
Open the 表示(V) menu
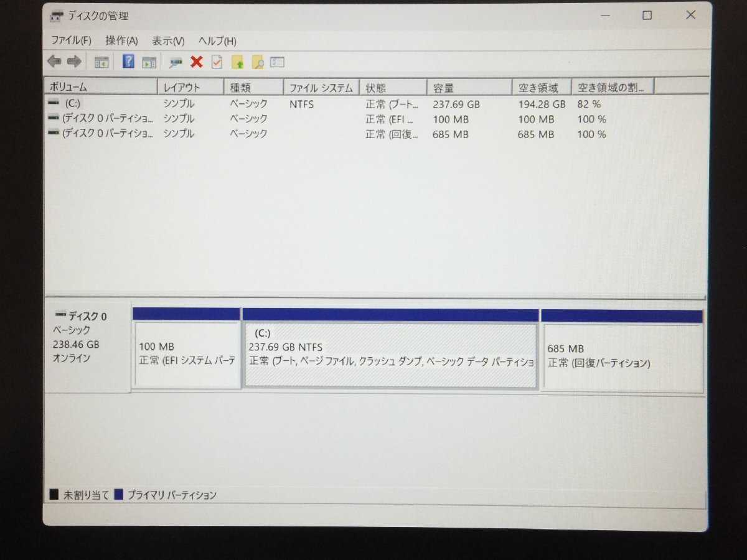168,41
